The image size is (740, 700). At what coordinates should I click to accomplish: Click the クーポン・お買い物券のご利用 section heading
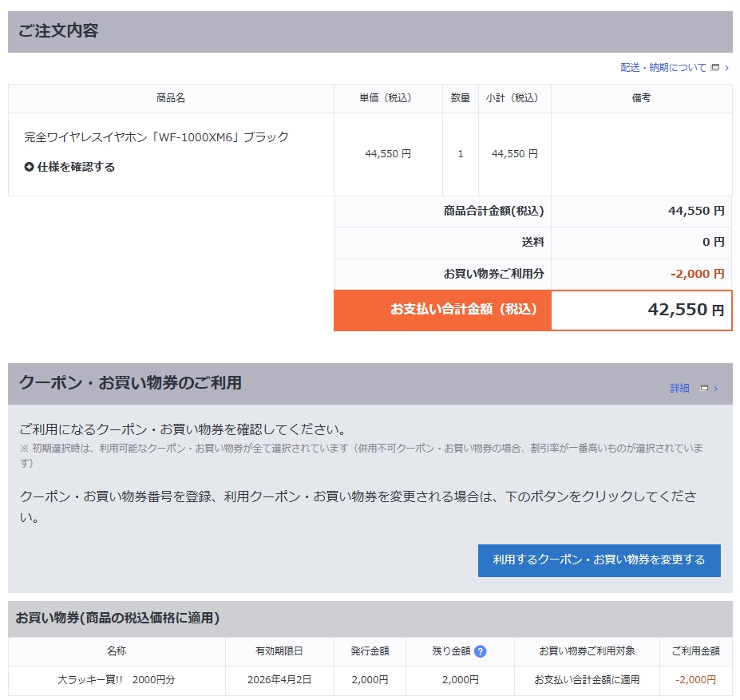click(130, 383)
